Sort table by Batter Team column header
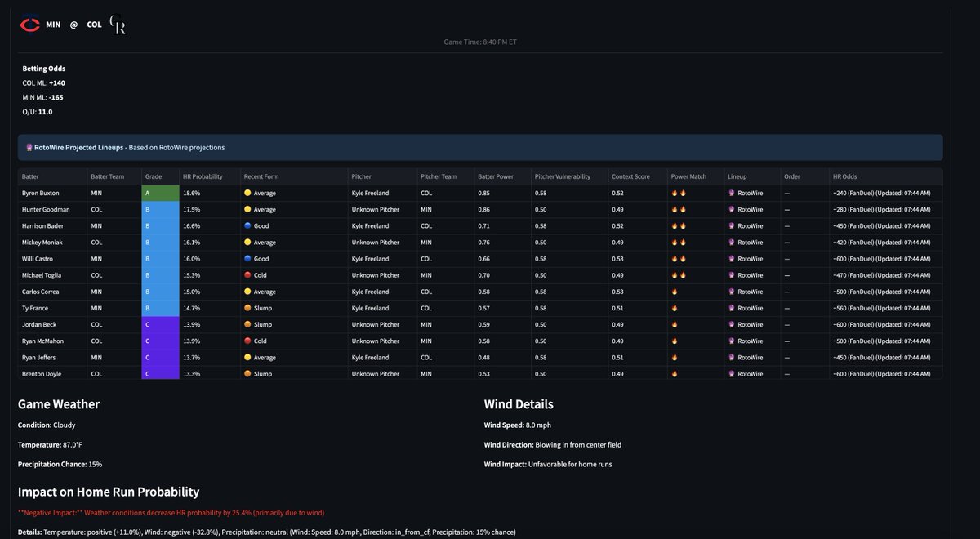Image resolution: width=980 pixels, height=539 pixels. [113, 176]
